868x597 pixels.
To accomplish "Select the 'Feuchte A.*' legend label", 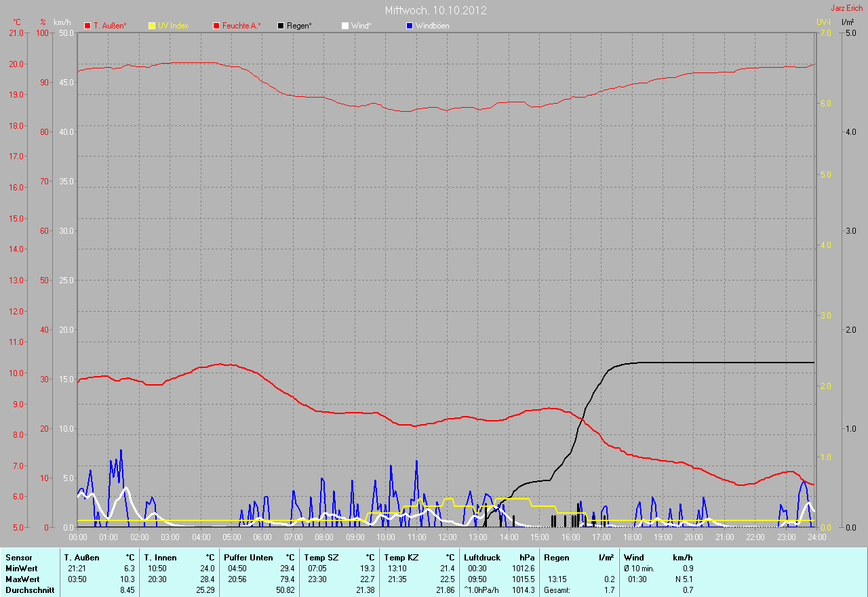I will (241, 26).
